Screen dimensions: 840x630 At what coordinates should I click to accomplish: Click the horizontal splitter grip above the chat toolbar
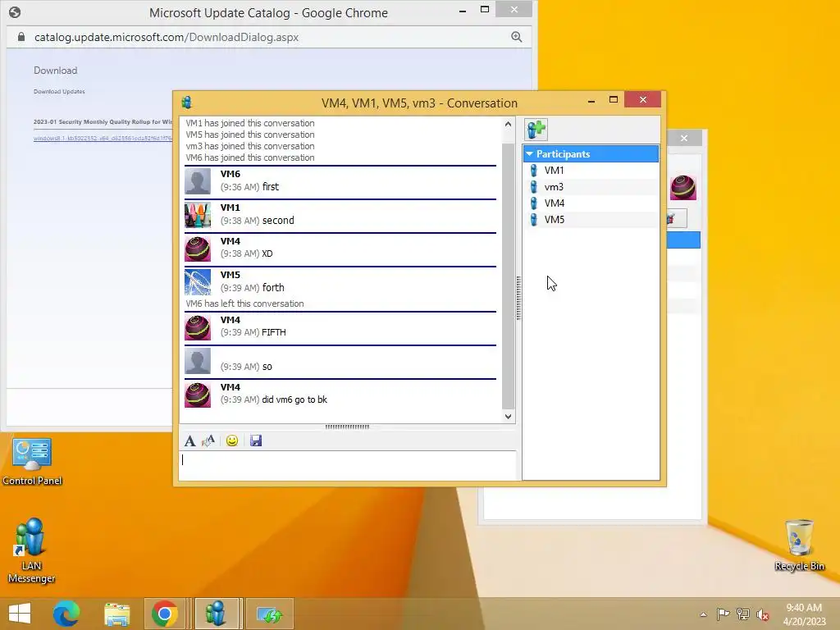pyautogui.click(x=347, y=427)
